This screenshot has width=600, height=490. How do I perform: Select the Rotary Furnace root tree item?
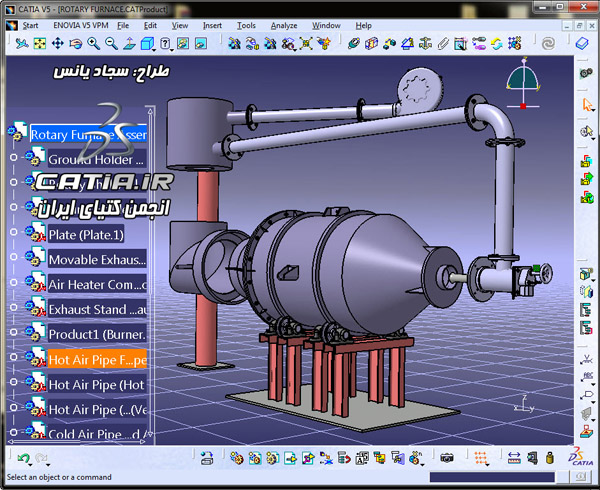click(88, 134)
